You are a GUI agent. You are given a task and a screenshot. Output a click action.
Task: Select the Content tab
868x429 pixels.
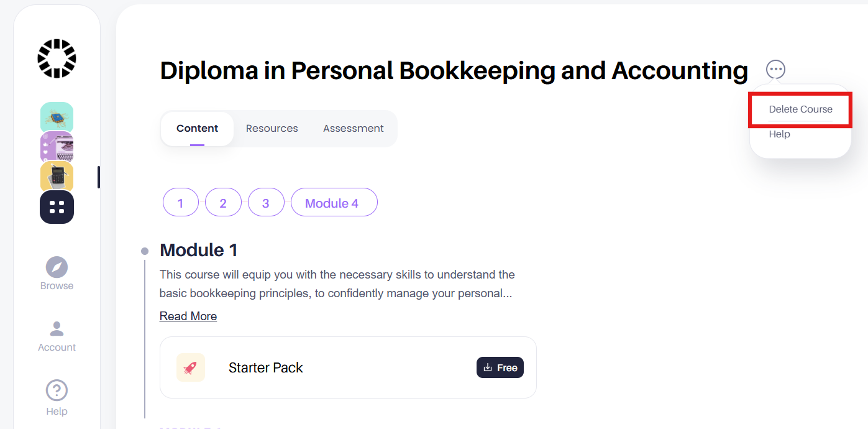[x=197, y=129]
